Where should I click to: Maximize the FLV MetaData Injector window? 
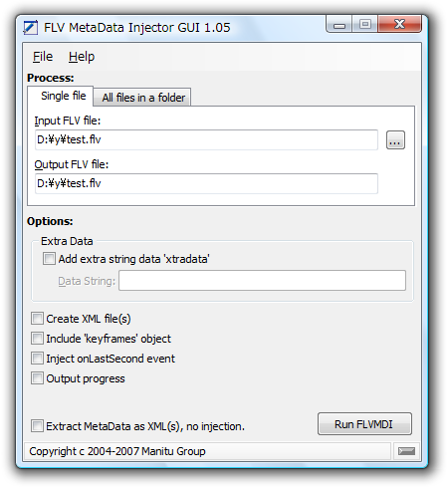(x=365, y=24)
